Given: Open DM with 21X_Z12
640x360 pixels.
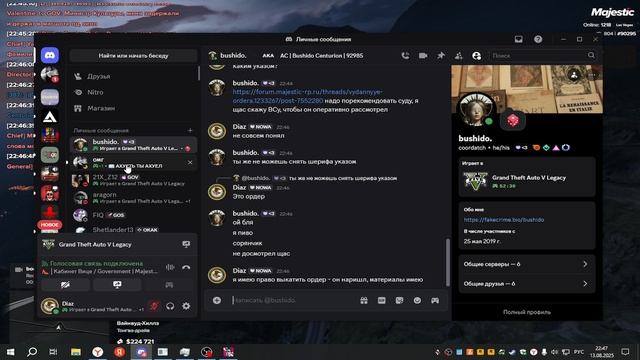Looking at the screenshot, I should click(x=133, y=180).
